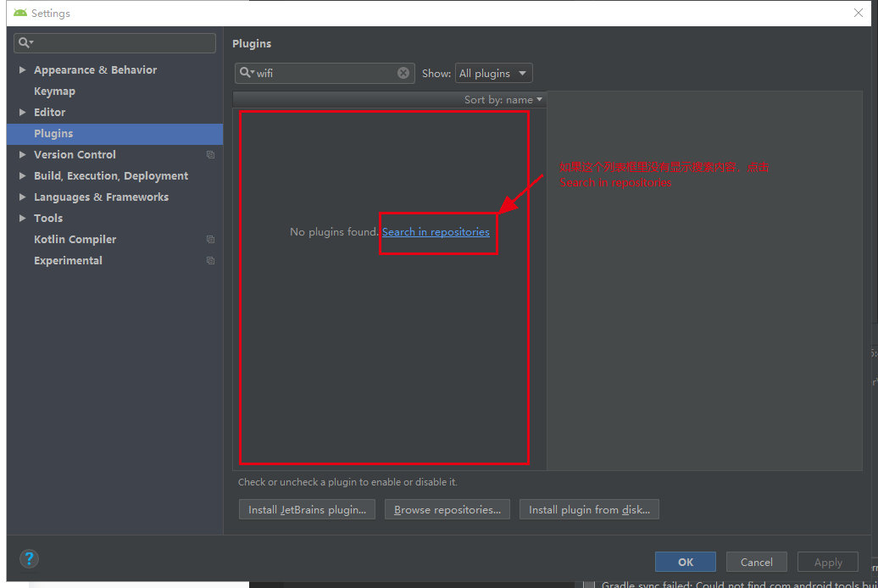Click the Kotlin Compiler project-level icon
The image size is (878, 588).
click(x=210, y=239)
